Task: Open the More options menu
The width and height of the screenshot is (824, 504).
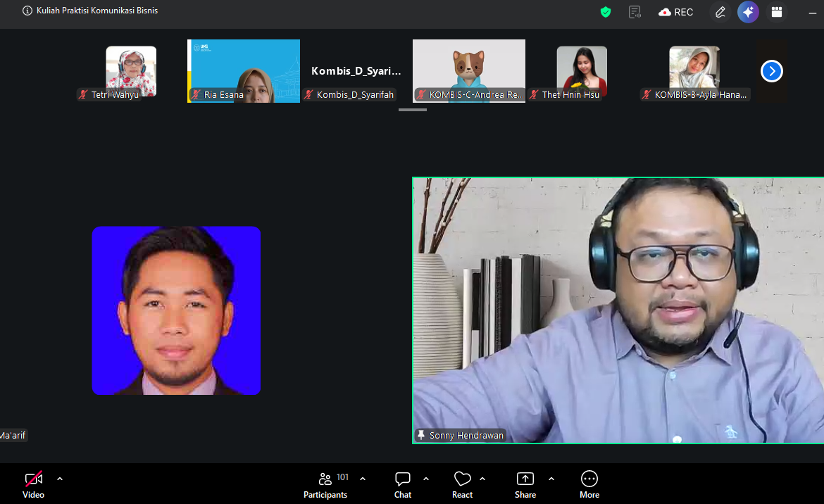Action: point(589,485)
